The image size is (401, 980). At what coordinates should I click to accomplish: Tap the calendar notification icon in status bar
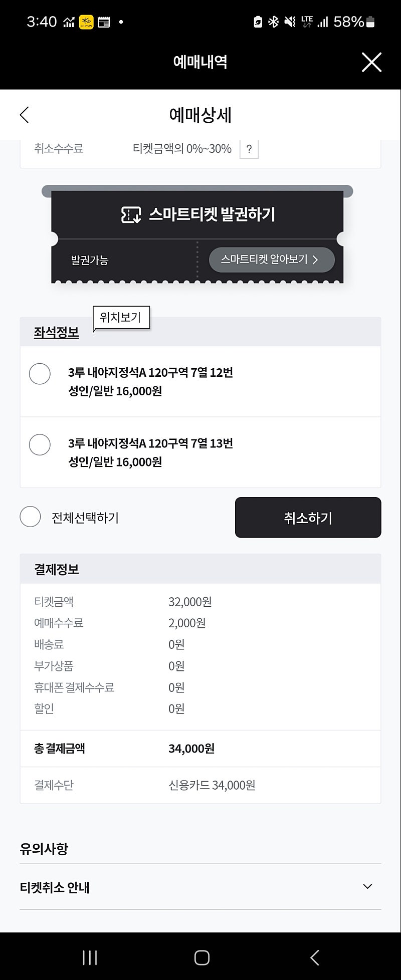104,22
